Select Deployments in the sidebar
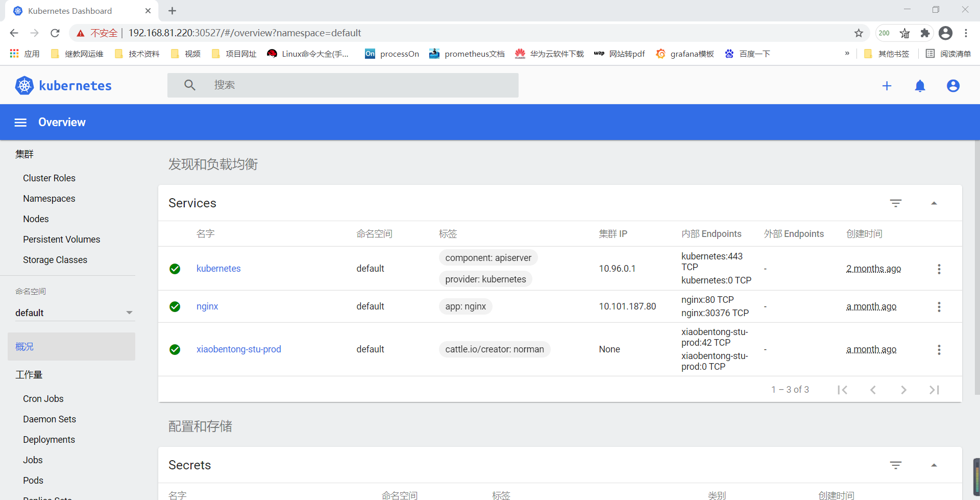The image size is (980, 500). 49,439
